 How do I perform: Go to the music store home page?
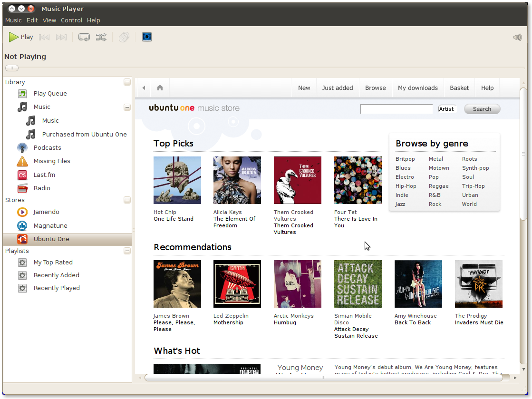160,88
